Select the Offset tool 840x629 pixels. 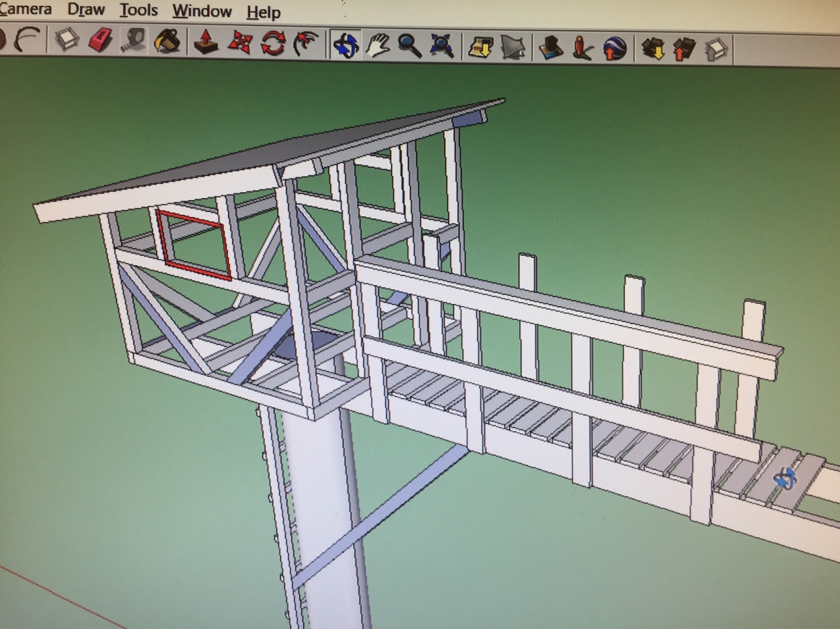[306, 44]
